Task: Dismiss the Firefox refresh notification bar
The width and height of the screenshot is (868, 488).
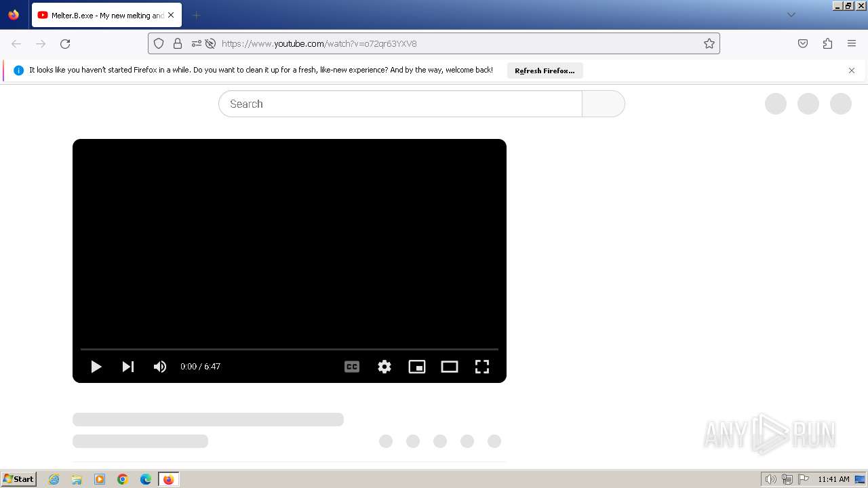Action: click(852, 70)
